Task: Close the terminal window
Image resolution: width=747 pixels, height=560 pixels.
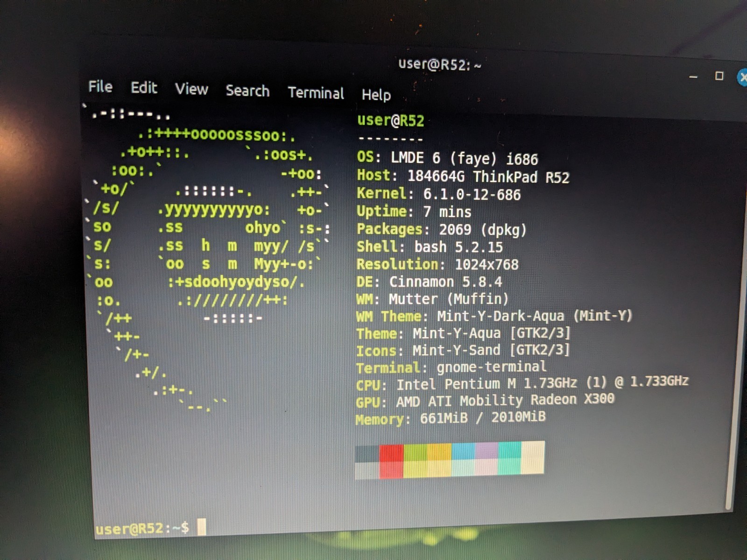Action: (x=742, y=77)
